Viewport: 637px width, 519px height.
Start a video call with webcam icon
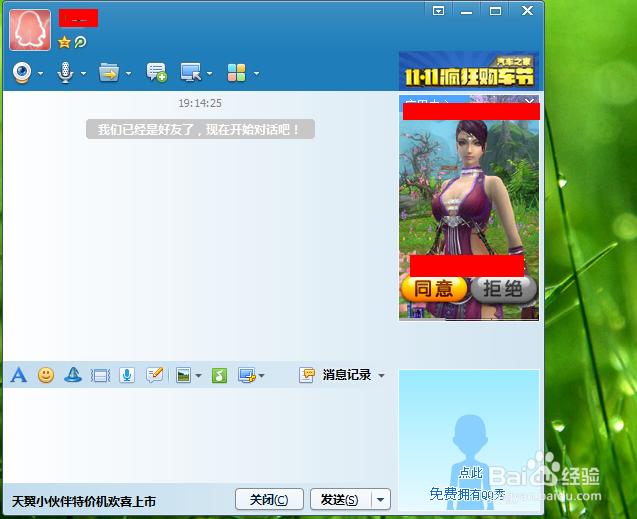pos(22,72)
